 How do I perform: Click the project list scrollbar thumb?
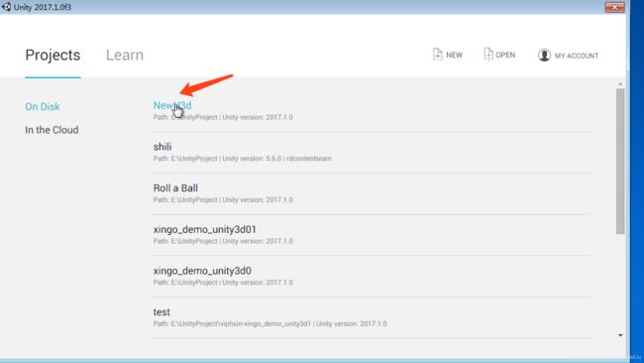coord(620,162)
